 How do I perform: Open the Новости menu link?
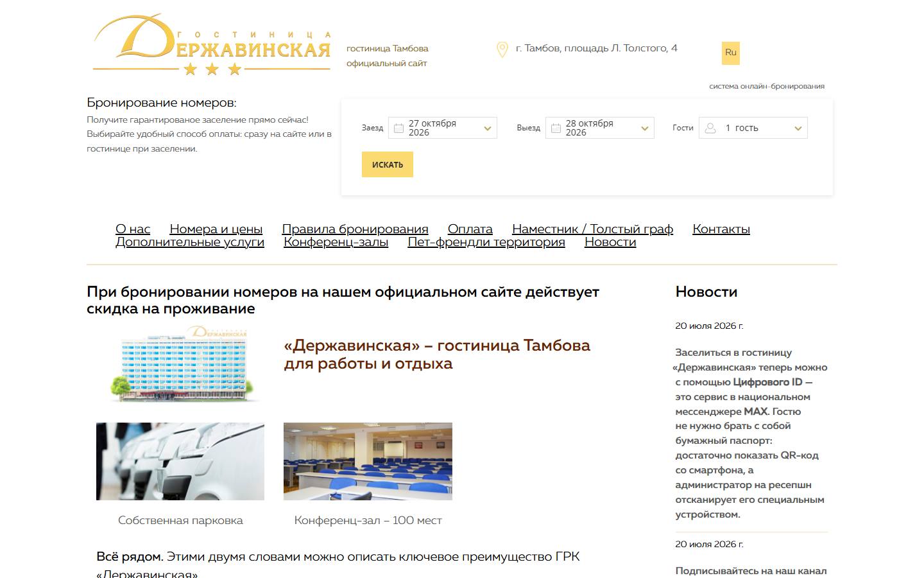pyautogui.click(x=610, y=242)
